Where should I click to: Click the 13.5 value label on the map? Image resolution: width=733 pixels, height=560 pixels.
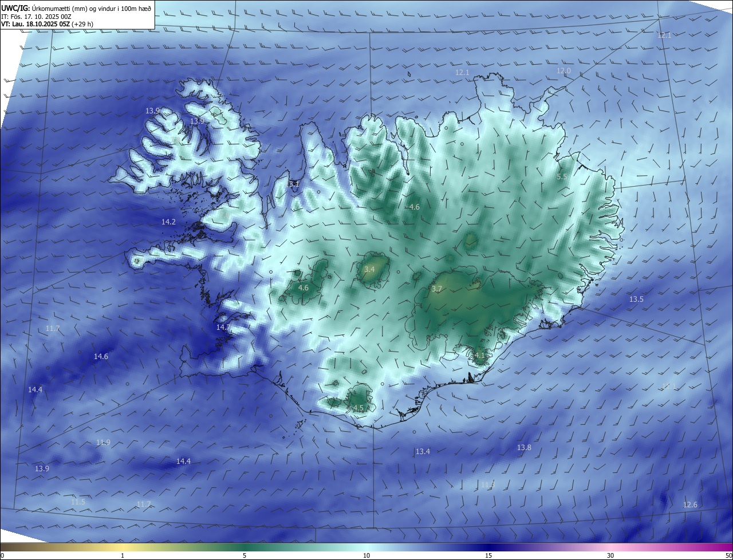[636, 299]
